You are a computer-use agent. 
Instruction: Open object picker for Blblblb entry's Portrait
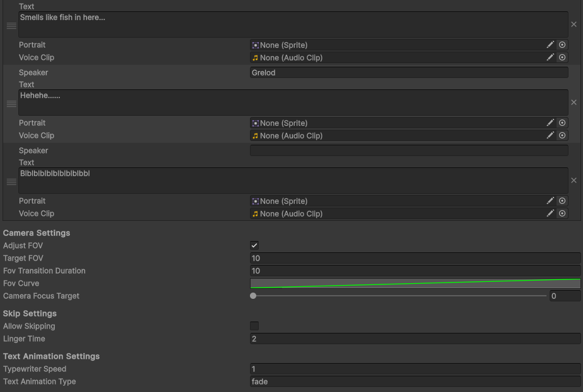[x=562, y=201]
